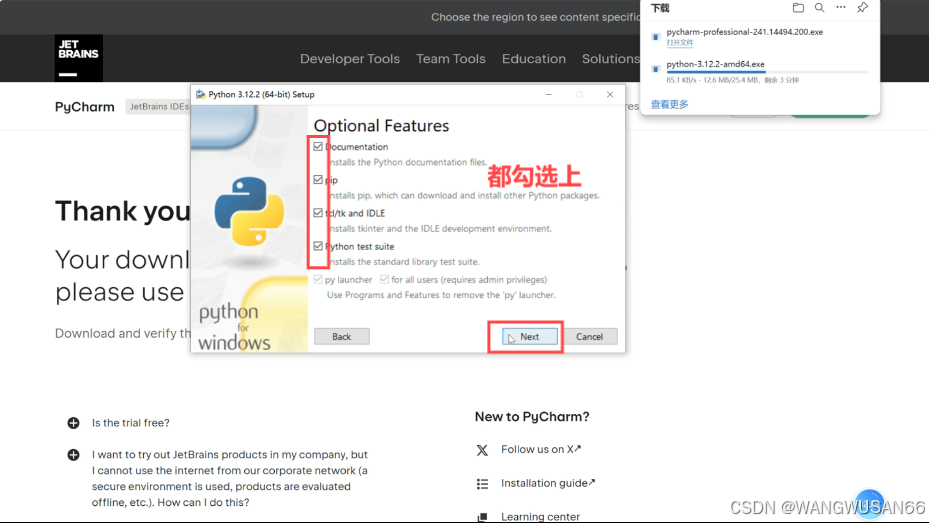Expand the JetBrains company trial question plus icon

tap(73, 455)
